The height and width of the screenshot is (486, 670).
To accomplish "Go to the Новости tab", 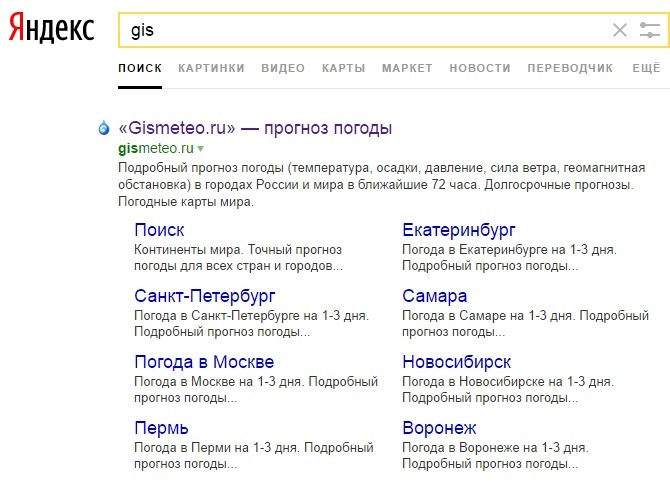I will pyautogui.click(x=480, y=68).
